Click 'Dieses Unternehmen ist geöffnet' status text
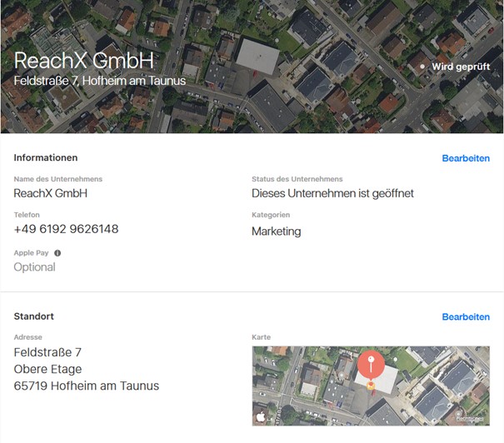The image size is (504, 443). [x=332, y=193]
